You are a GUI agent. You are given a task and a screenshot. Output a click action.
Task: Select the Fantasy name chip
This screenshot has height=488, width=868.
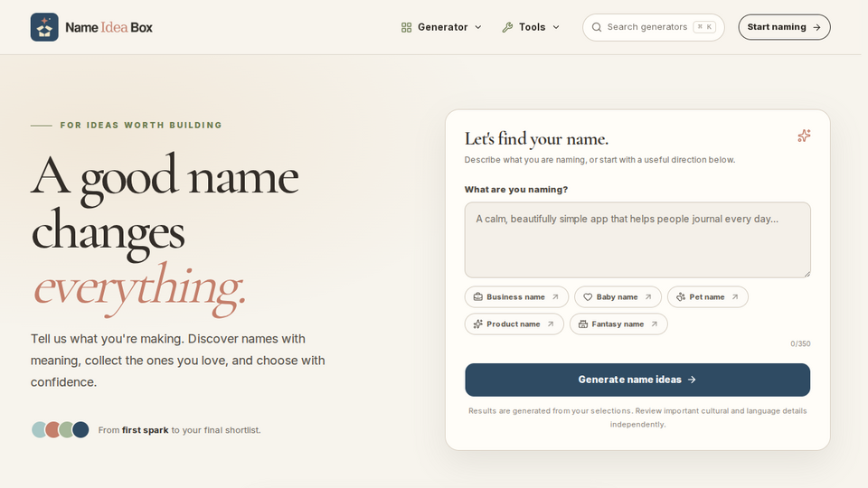point(618,324)
